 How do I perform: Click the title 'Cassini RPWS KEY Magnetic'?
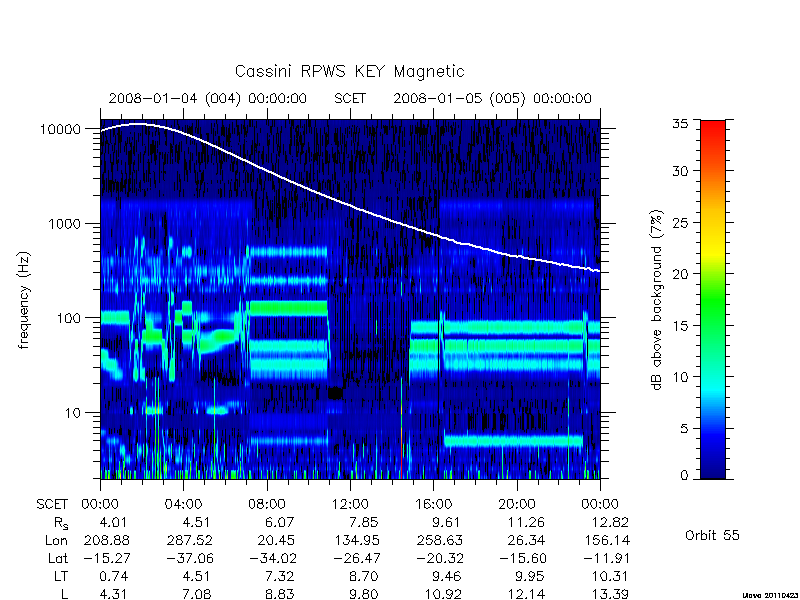pyautogui.click(x=349, y=72)
